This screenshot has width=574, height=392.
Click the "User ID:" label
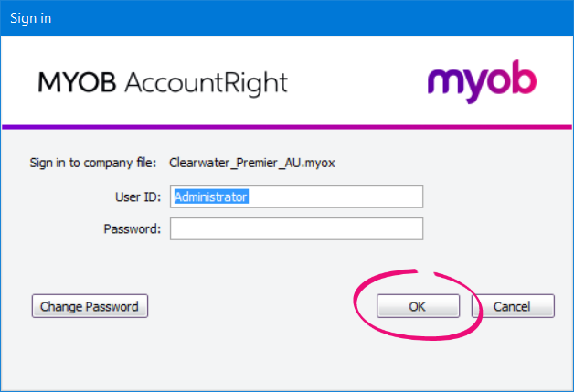click(140, 197)
